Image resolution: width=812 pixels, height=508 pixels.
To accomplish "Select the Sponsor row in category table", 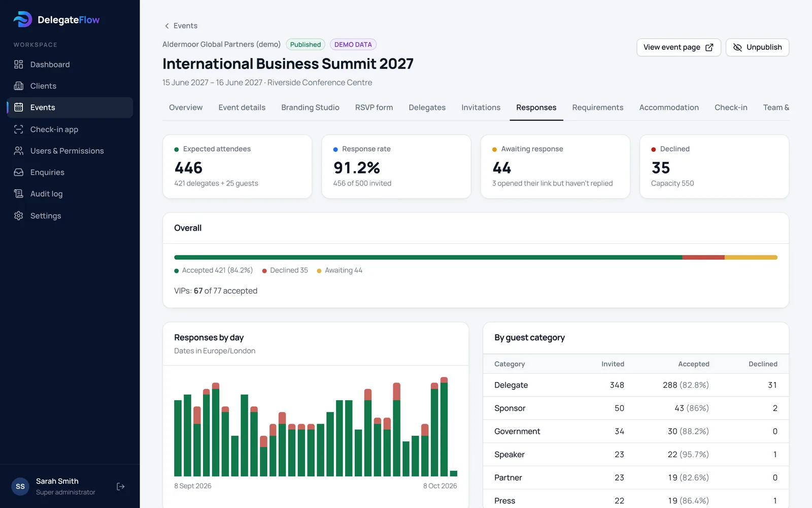I will (636, 408).
